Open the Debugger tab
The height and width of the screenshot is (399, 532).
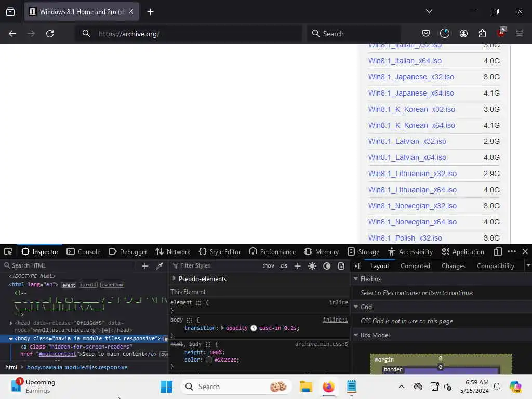click(128, 252)
